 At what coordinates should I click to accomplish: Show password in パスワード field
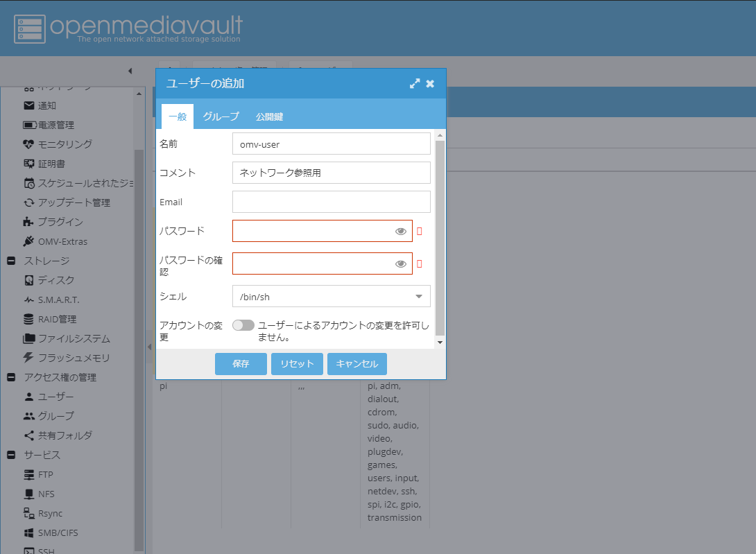[x=401, y=232]
